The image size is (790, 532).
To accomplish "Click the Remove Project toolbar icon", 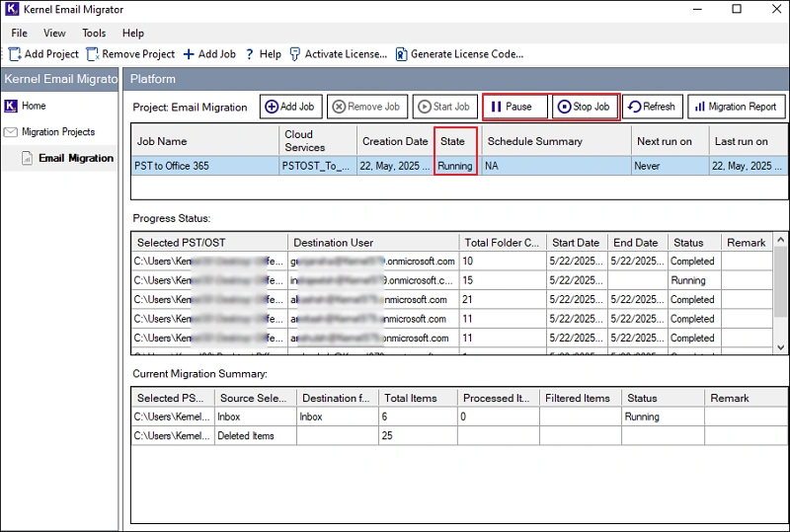I will coord(93,54).
